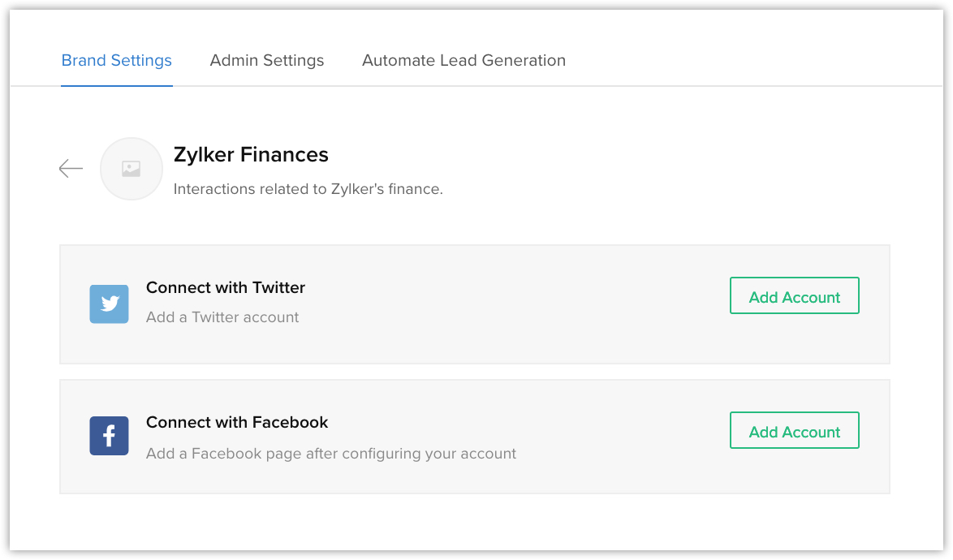Click the 'Add a Facebook page' subtitle text

[x=331, y=454]
